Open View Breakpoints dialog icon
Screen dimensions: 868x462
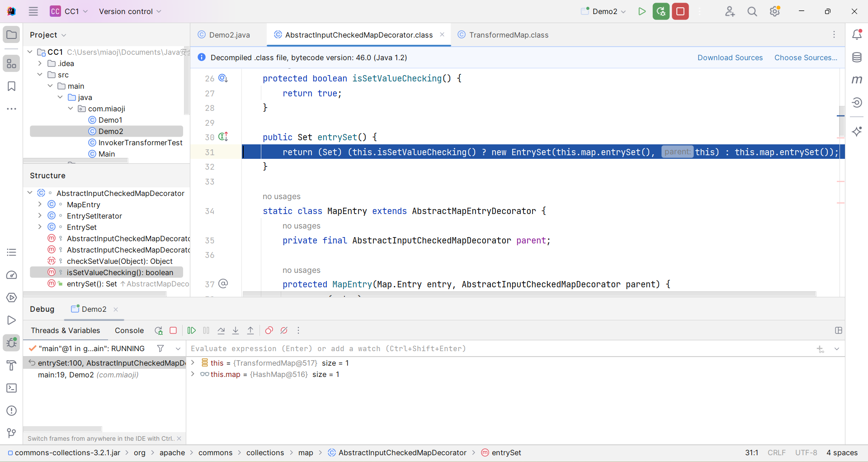[x=269, y=331]
